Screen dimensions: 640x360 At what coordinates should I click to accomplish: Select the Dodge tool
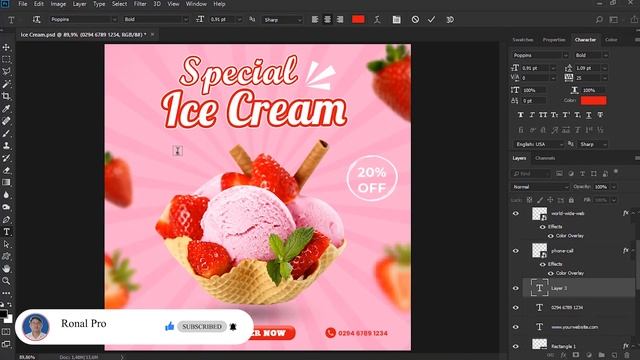pos(6,207)
